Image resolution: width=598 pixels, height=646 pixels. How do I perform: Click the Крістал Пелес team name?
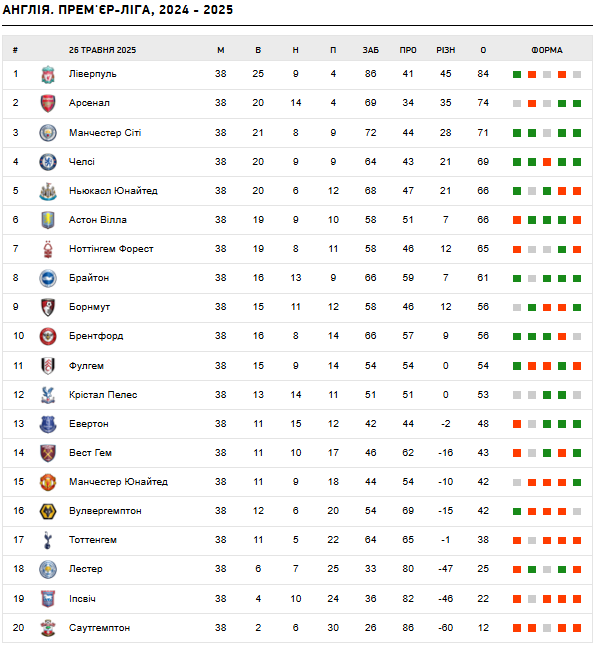pos(103,395)
